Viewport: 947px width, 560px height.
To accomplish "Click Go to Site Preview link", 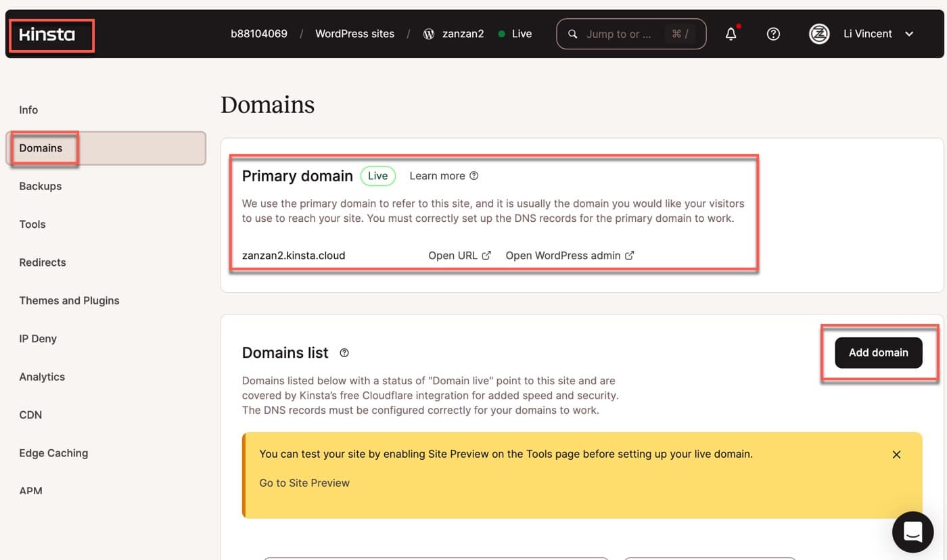I will click(x=304, y=483).
